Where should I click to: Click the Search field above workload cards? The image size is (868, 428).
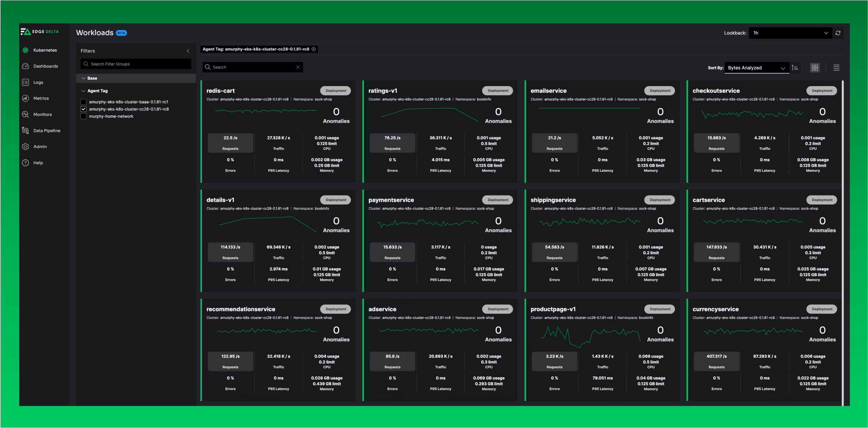point(252,67)
